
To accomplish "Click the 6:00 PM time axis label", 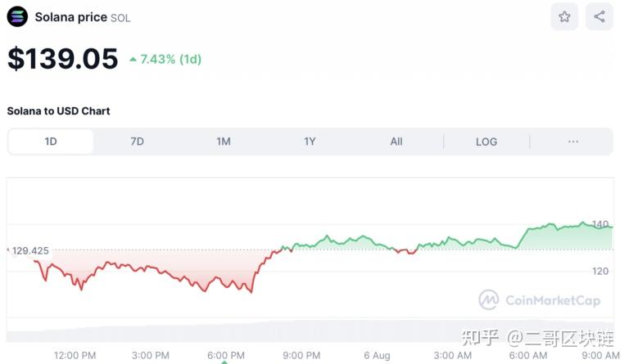I will 226,356.
